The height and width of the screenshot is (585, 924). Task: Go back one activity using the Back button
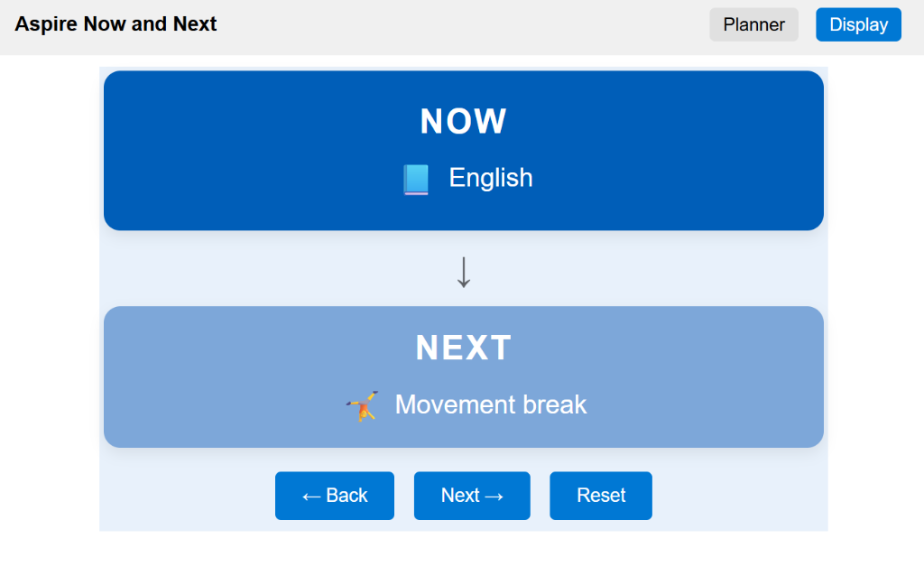click(334, 495)
